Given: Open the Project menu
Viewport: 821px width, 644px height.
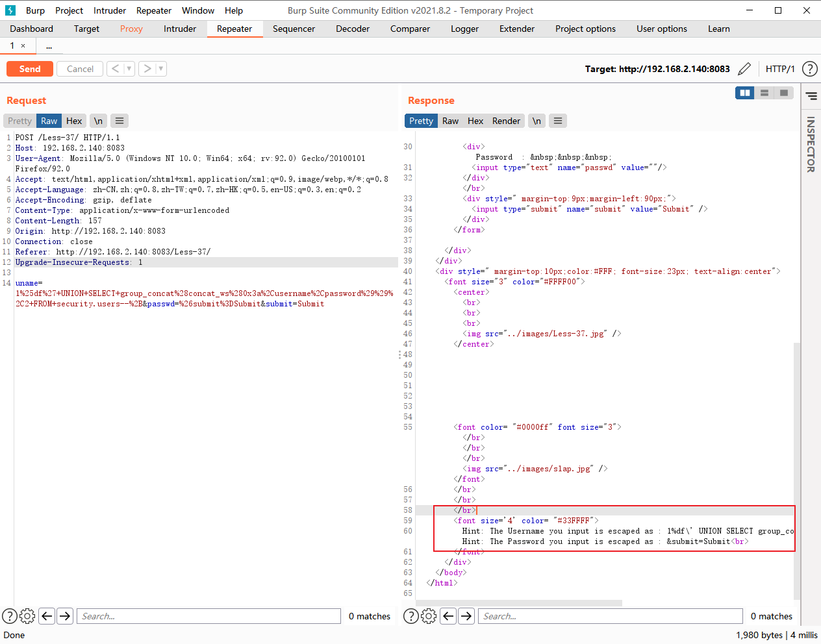Looking at the screenshot, I should [x=69, y=10].
